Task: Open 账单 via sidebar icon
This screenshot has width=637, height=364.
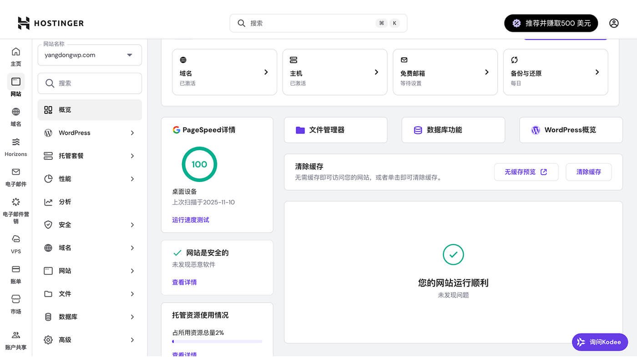Action: click(15, 274)
